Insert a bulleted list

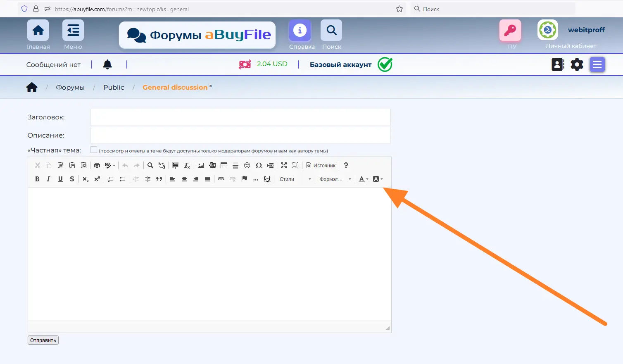coord(122,179)
